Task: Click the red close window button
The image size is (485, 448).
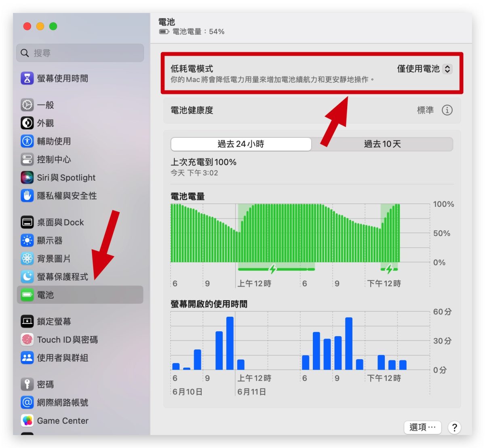Action: [x=27, y=26]
